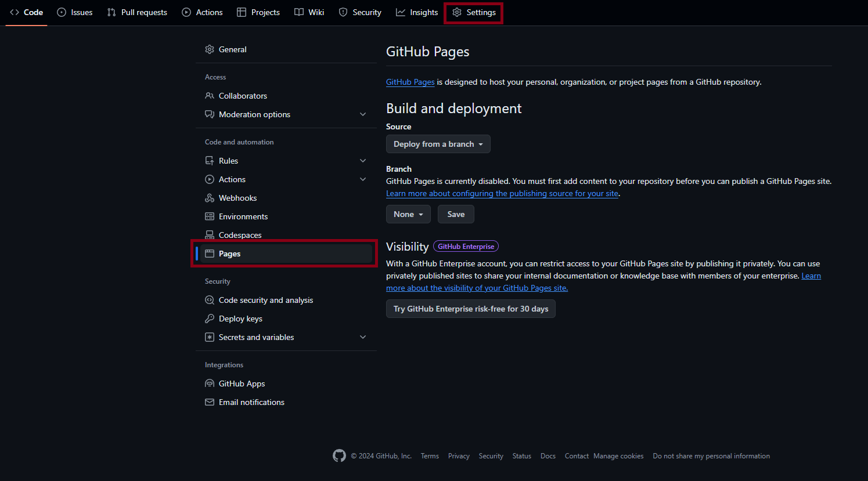The image size is (868, 481).
Task: Expand the Rules section chevron
Action: 363,161
